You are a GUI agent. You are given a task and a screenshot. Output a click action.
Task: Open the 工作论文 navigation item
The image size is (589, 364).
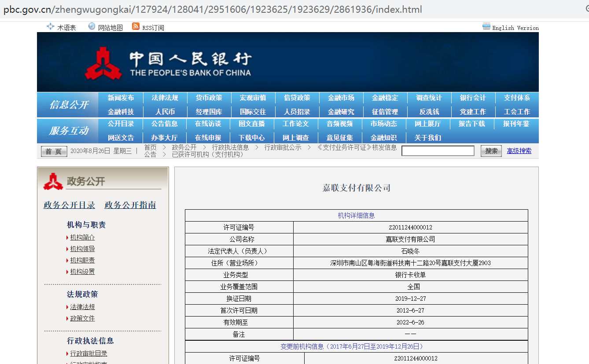(x=295, y=124)
